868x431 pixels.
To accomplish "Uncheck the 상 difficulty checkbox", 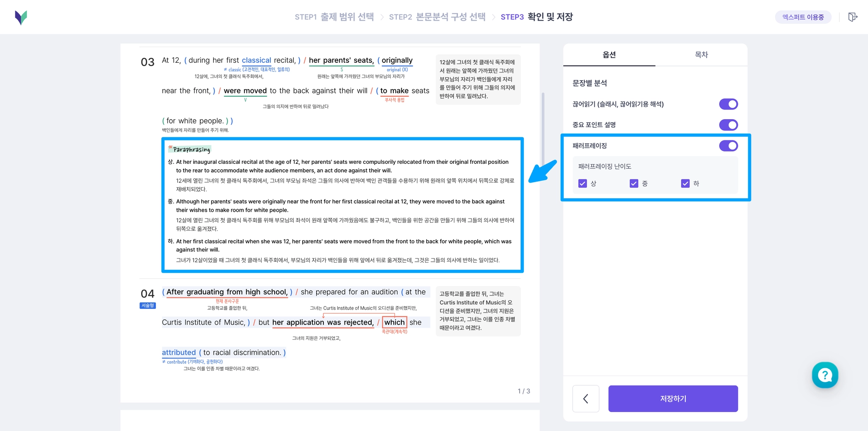I will point(583,183).
